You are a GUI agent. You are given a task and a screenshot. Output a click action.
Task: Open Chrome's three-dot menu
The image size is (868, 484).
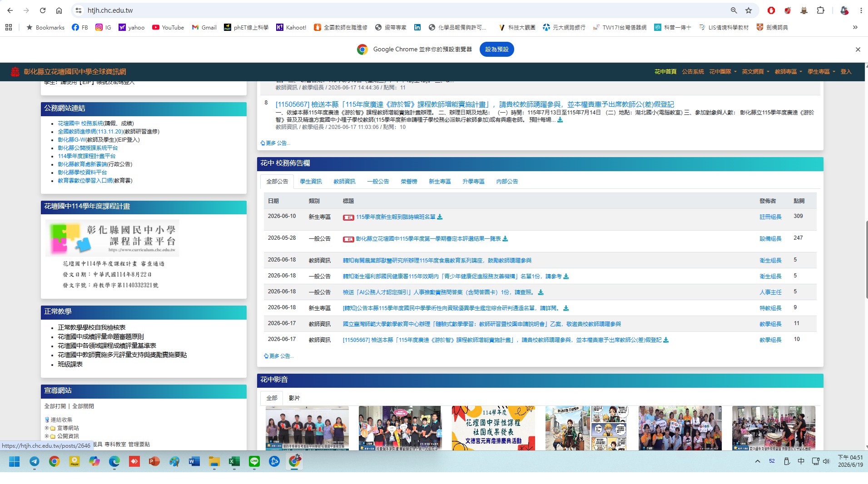tap(861, 10)
